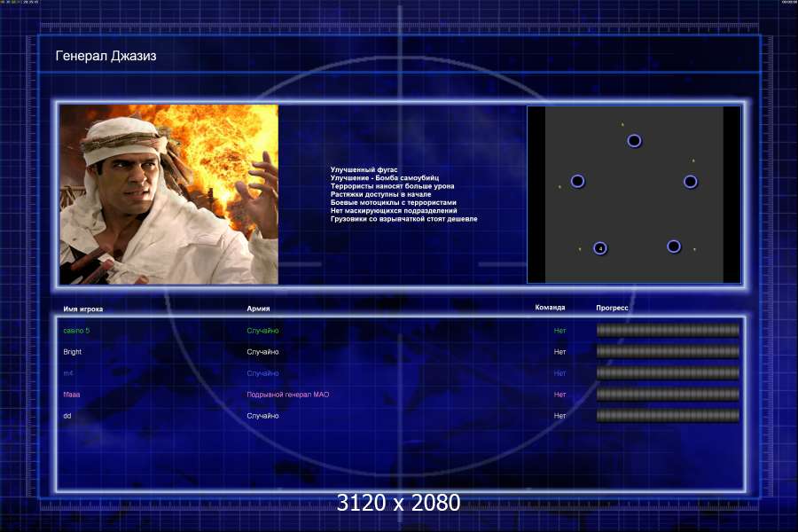This screenshot has height=532, width=798.
Task: Select the right-middle start position circle on minimap
Action: point(690,181)
